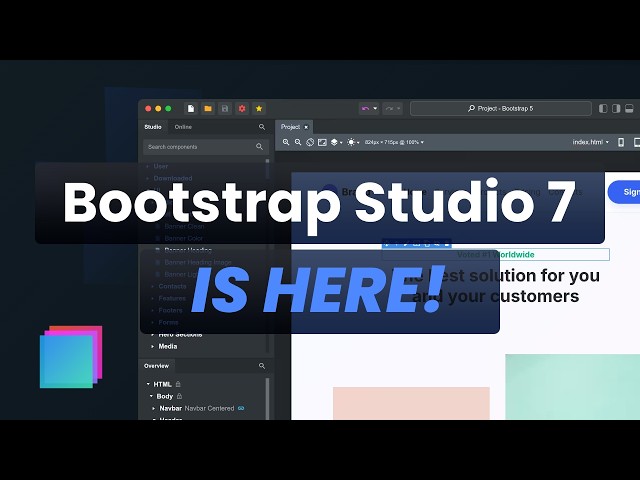
Task: Click magnifier inside Search components box
Action: 259,147
